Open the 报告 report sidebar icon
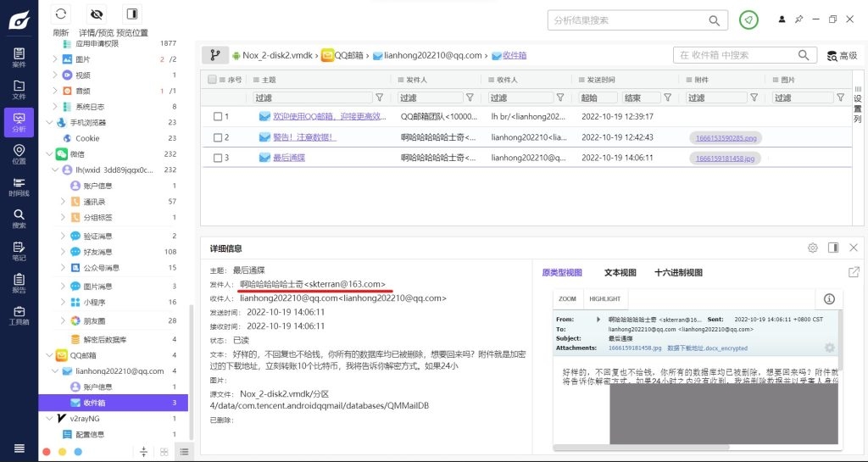The image size is (868, 462). coord(19,281)
